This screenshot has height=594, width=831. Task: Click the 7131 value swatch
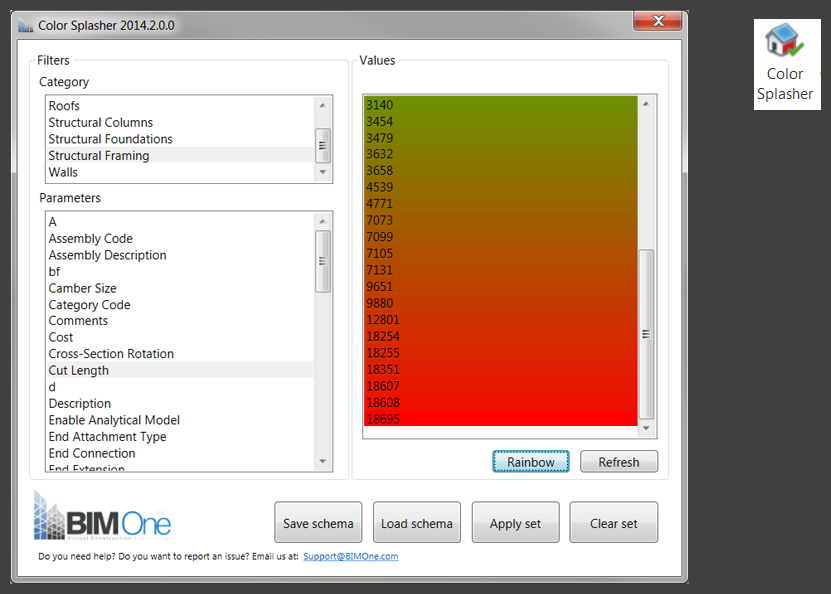point(500,270)
